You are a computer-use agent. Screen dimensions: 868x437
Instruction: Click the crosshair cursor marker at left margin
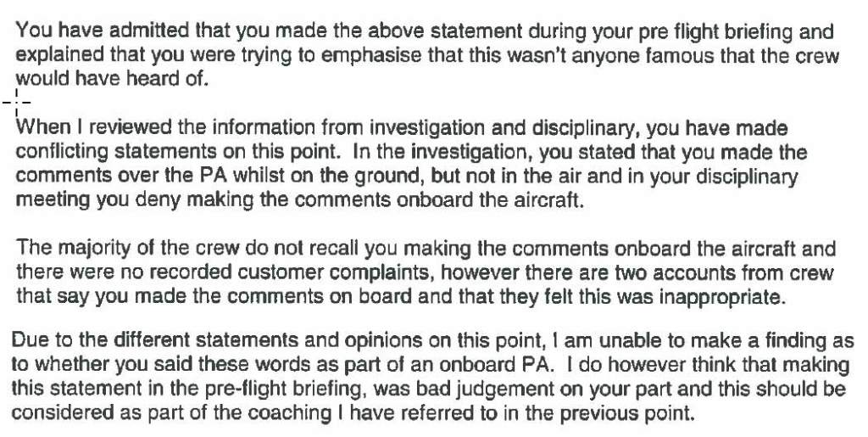[17, 102]
